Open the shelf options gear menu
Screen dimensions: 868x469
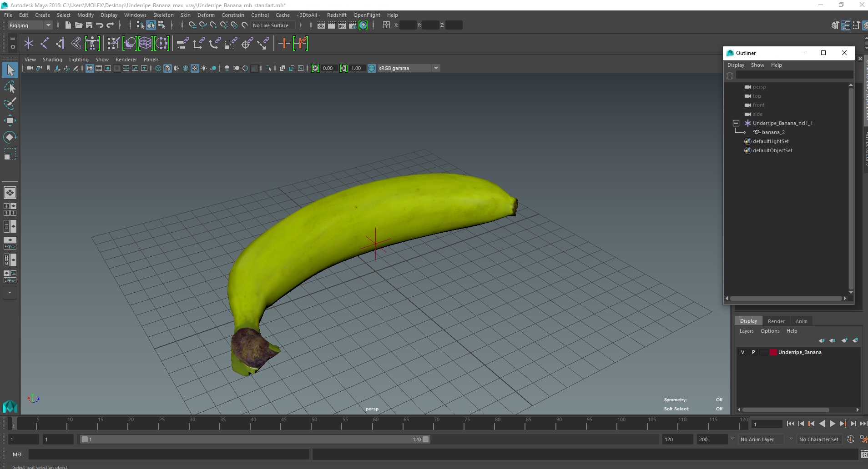tap(12, 47)
